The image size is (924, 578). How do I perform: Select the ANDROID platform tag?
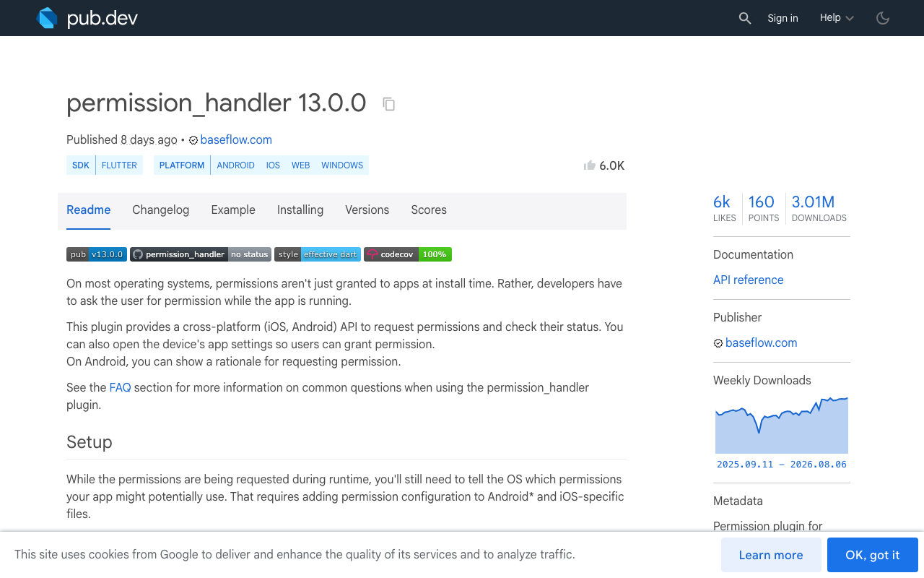[236, 165]
